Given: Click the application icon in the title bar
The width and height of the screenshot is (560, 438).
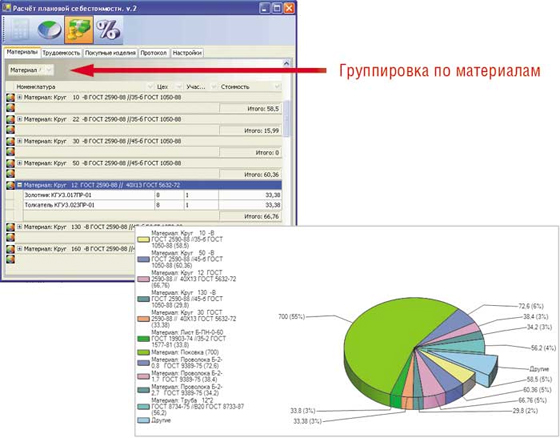Looking at the screenshot, I should (x=7, y=8).
